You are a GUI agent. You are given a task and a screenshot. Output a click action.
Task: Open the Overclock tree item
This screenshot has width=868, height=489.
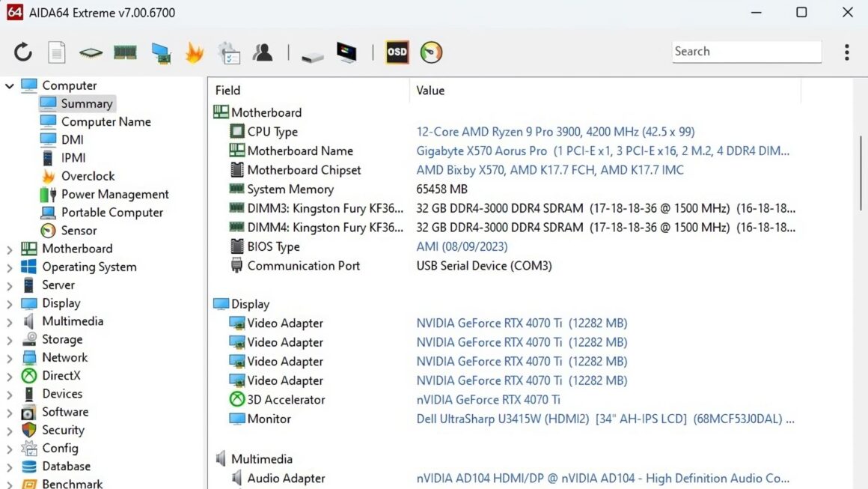coord(88,176)
